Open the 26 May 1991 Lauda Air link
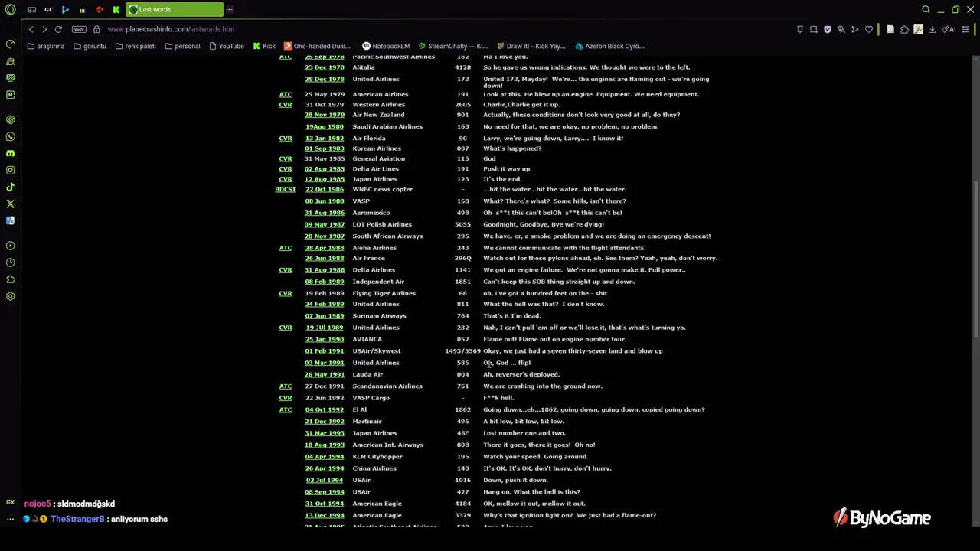The height and width of the screenshot is (551, 980). (325, 375)
